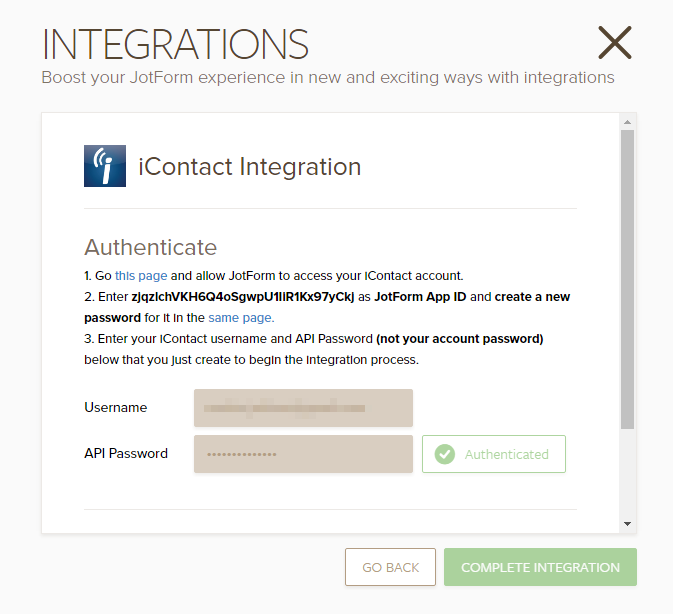Click the Authenticate section heading
673x614 pixels.
150,247
